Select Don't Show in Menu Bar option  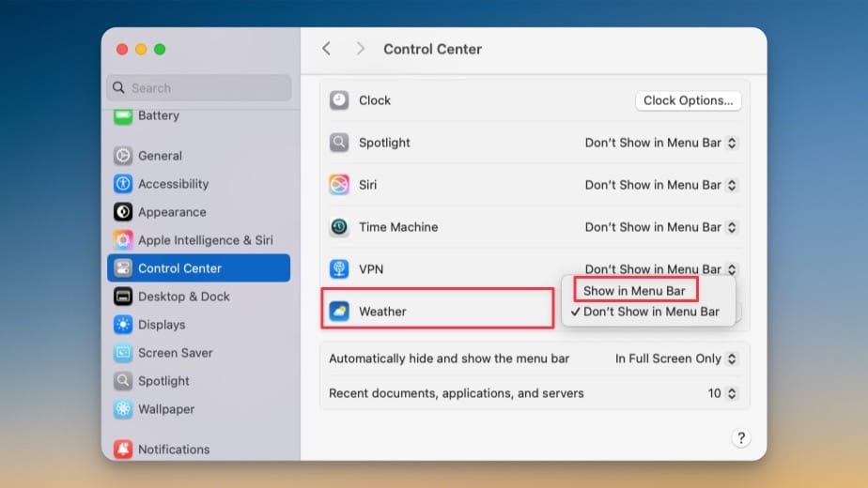click(x=650, y=312)
